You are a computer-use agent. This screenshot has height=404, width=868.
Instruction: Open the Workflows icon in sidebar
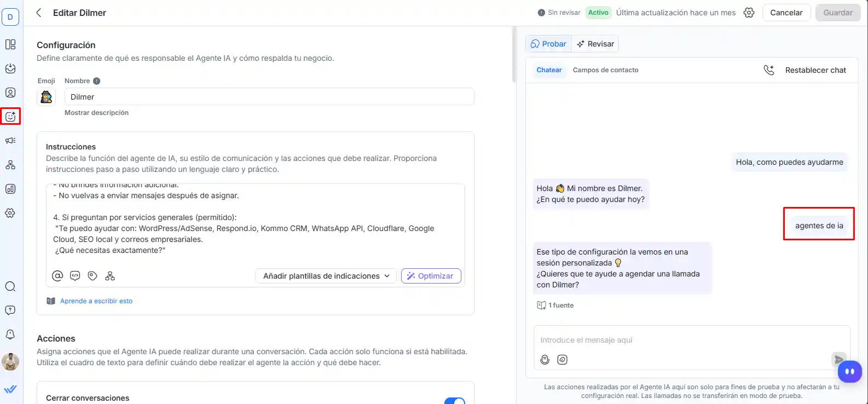coord(10,165)
